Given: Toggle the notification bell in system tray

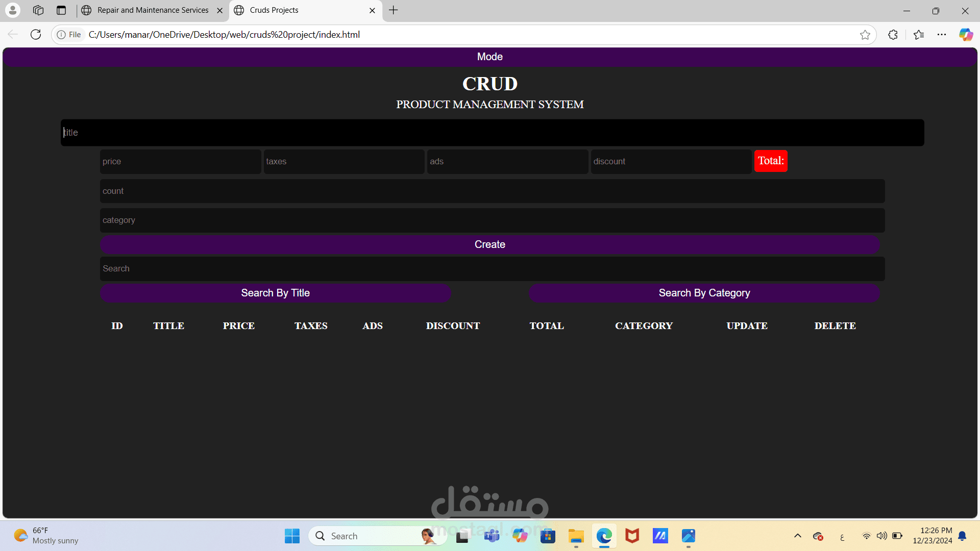Looking at the screenshot, I should pyautogui.click(x=963, y=536).
